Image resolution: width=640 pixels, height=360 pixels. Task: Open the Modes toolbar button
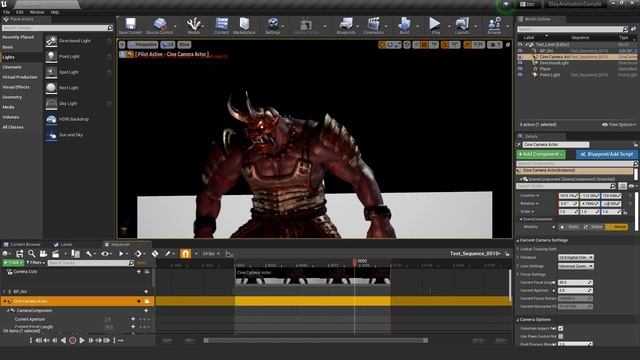click(193, 24)
